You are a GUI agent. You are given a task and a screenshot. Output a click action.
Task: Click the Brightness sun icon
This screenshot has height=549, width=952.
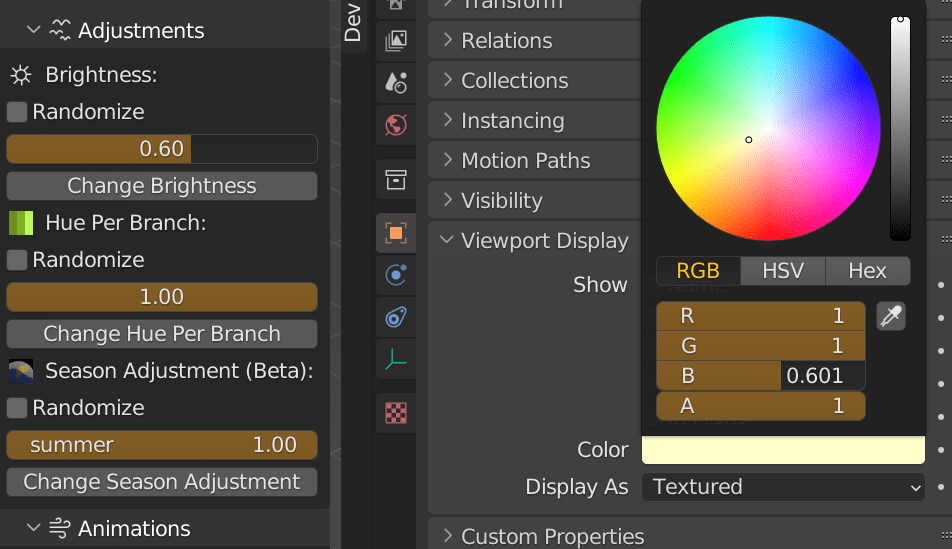[x=21, y=75]
